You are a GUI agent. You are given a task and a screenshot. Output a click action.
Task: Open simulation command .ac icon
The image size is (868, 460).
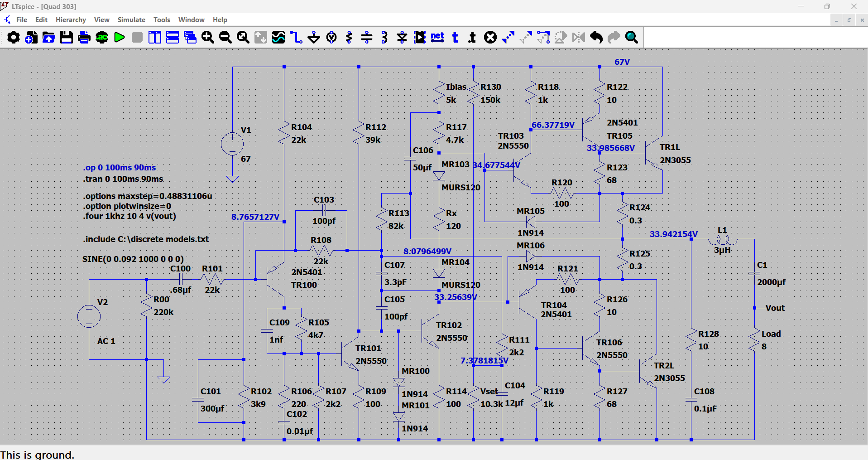coord(102,37)
